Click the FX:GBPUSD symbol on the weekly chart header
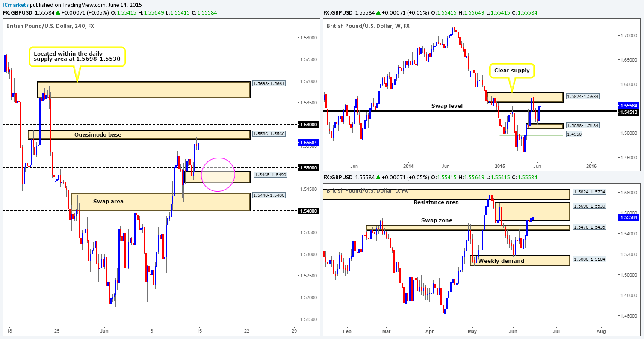 point(338,12)
